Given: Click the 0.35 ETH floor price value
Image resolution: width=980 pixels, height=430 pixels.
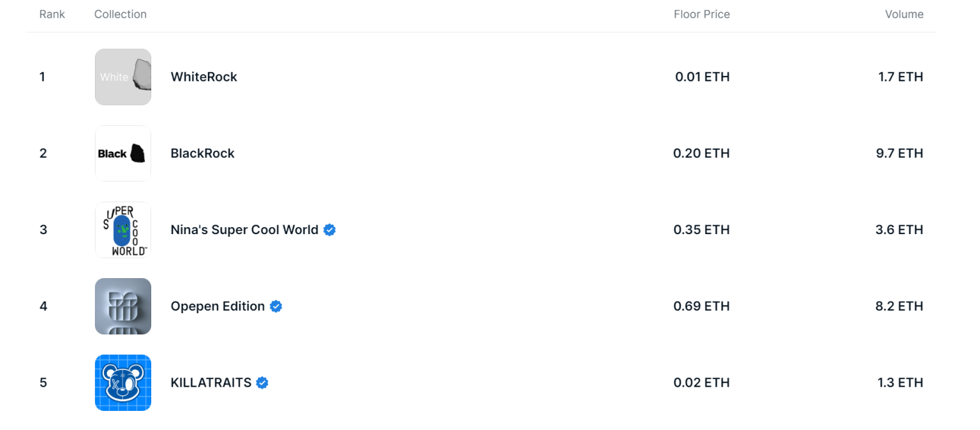Looking at the screenshot, I should [x=702, y=230].
